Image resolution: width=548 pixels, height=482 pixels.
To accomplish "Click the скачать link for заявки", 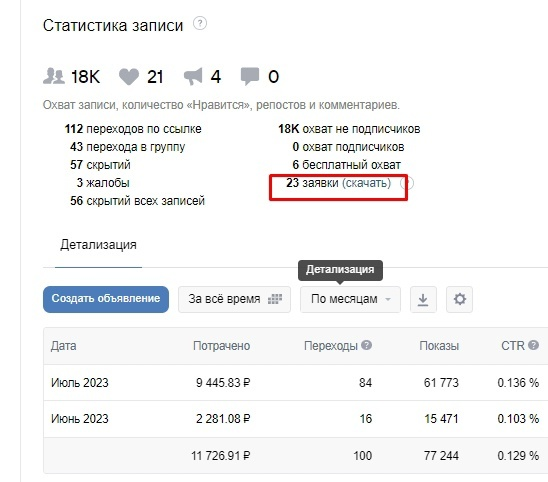I will (366, 183).
